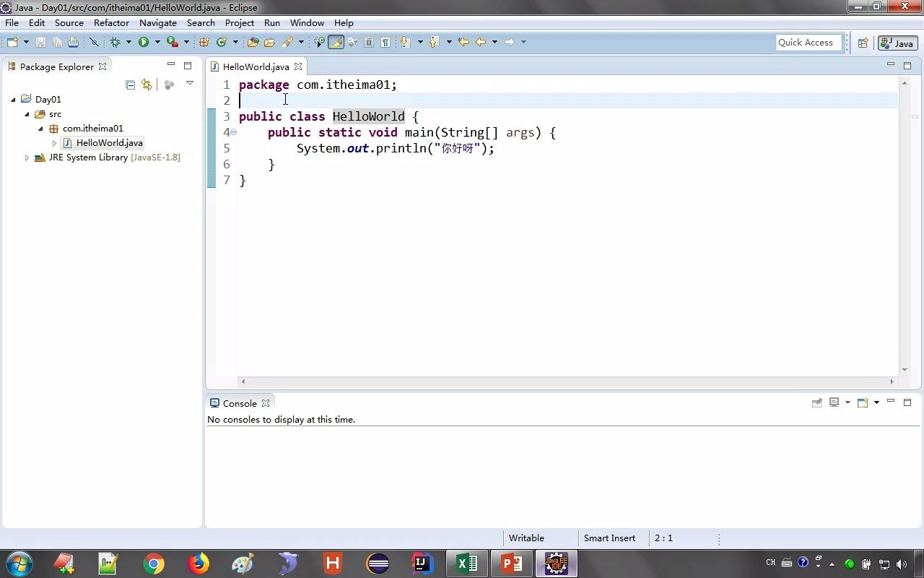The height and width of the screenshot is (578, 924).
Task: Expand the JRE System Library node
Action: 27,158
